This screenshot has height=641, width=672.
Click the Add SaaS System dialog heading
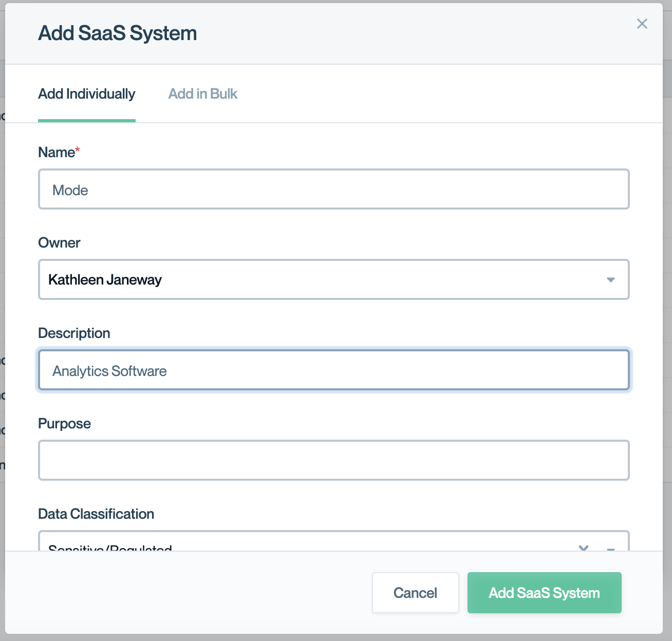coord(117,33)
